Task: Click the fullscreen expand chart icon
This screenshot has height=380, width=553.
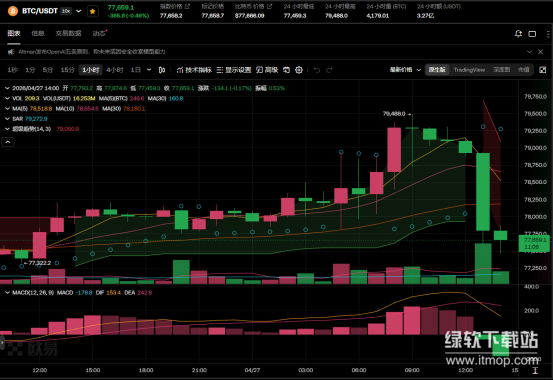Action: pyautogui.click(x=543, y=70)
